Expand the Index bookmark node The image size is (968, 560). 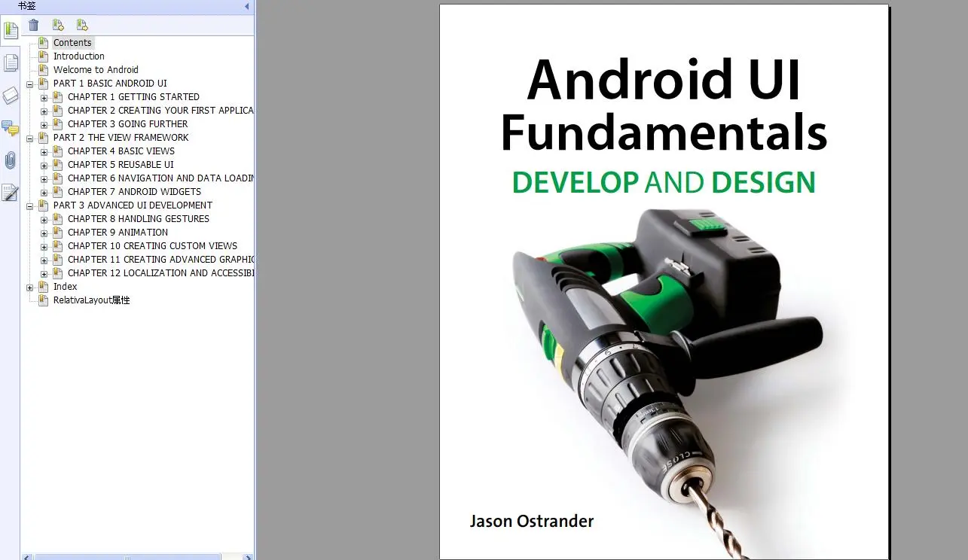coord(30,288)
